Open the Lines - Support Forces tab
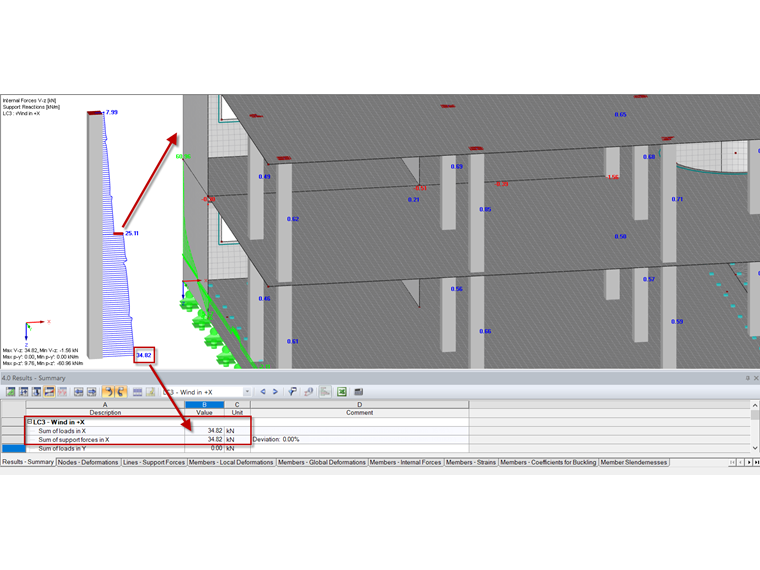The width and height of the screenshot is (760, 570). point(154,462)
